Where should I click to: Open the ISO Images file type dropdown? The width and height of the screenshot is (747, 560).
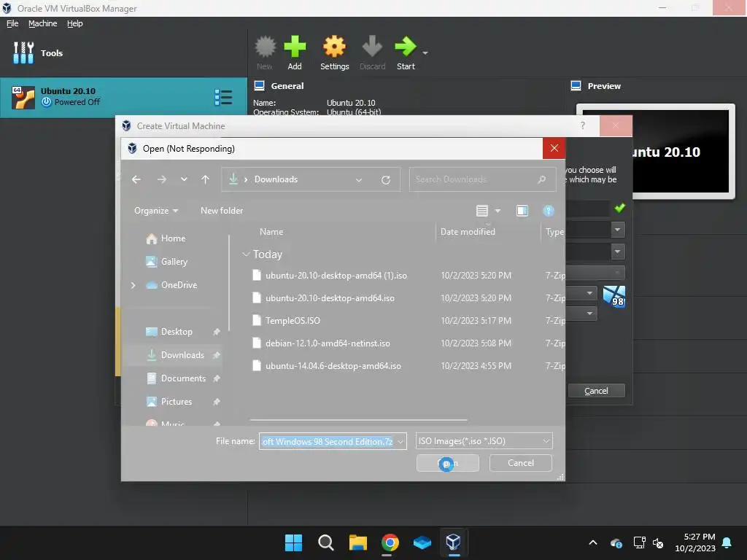coord(484,441)
